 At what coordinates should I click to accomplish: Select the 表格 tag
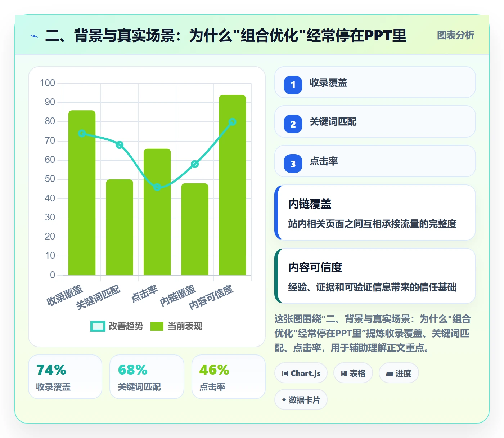point(353,373)
